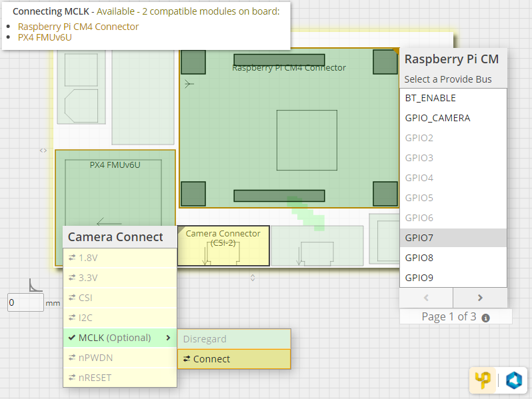Image resolution: width=532 pixels, height=399 pixels.
Task: Go to next page of bus list
Action: [x=480, y=298]
